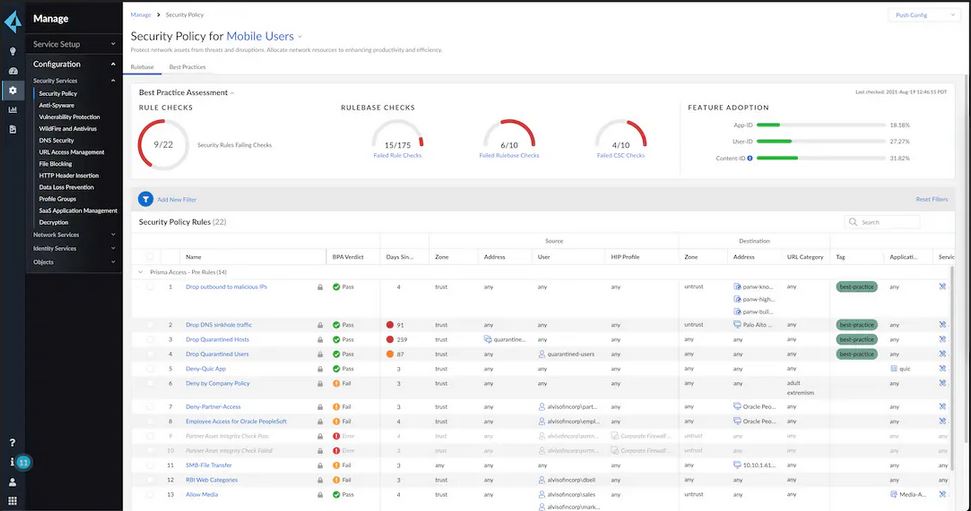This screenshot has height=511, width=971.
Task: Collapse Prisma Access - Pre Rules group
Action: pos(141,272)
